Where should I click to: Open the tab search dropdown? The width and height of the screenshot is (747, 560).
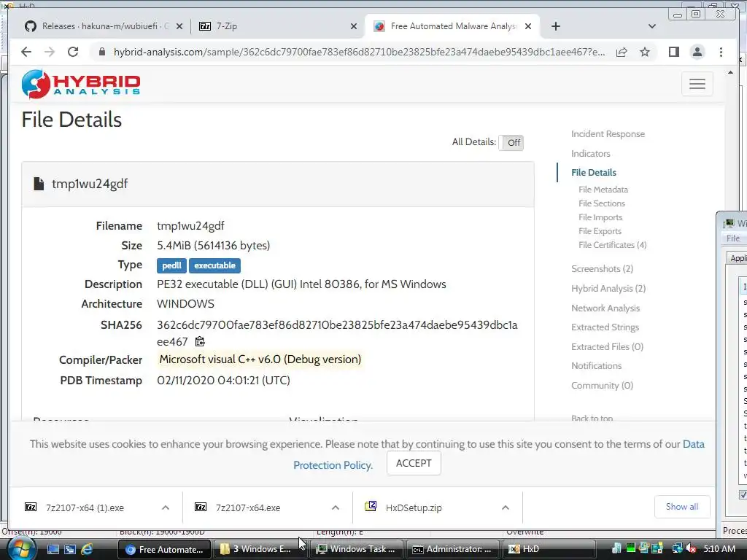pos(651,26)
